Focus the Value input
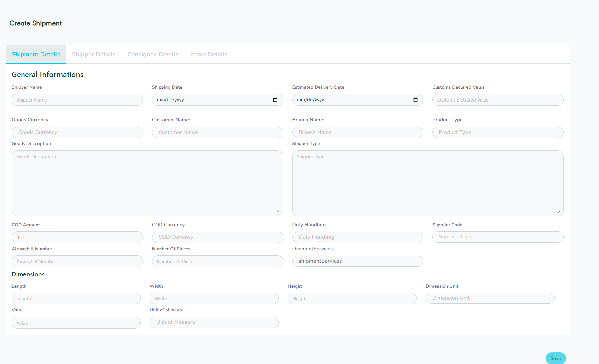This screenshot has width=599, height=364. [x=76, y=323]
